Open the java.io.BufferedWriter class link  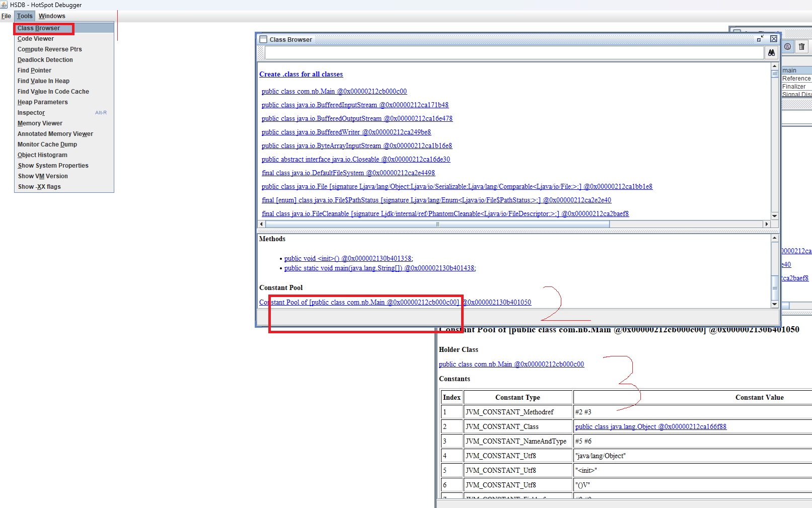(x=346, y=132)
